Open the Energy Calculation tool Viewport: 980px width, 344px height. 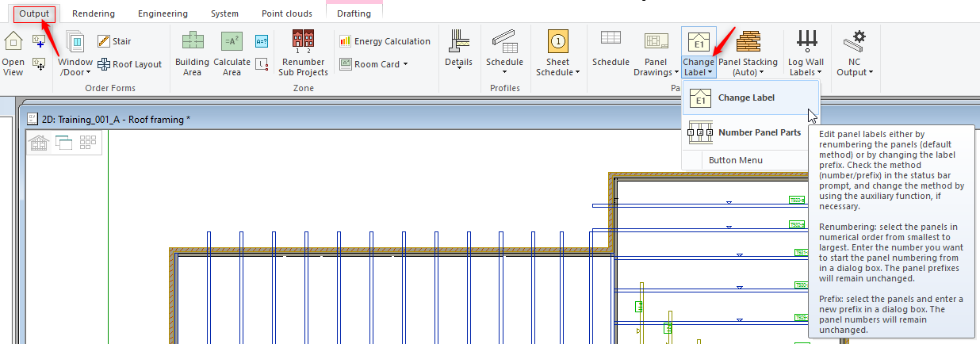pos(385,41)
